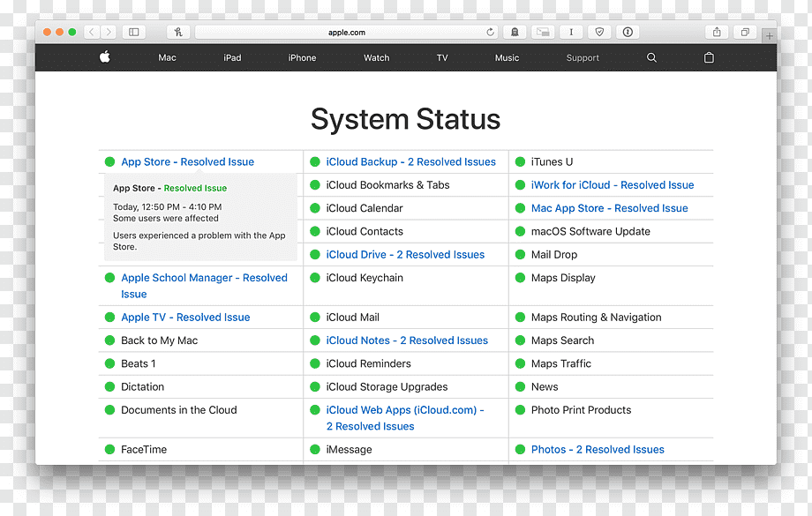
Task: Go forward with Safari's forward arrow
Action: point(109,32)
